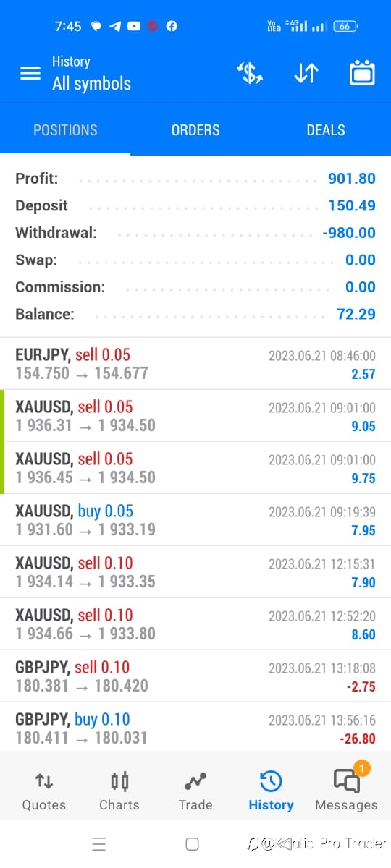Viewport: 391px width, 868px height.
Task: Tap GBPJPY sell 0.10 with loss -2.75
Action: tap(195, 676)
